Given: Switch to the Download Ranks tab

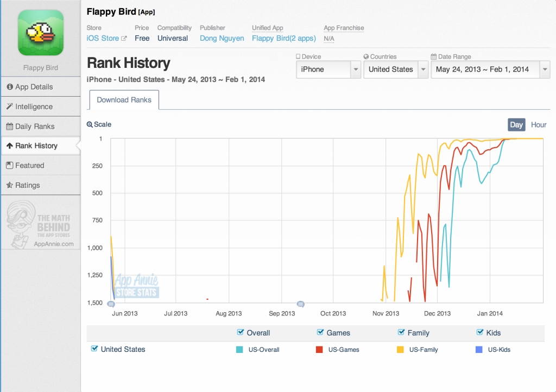Looking at the screenshot, I should 124,100.
